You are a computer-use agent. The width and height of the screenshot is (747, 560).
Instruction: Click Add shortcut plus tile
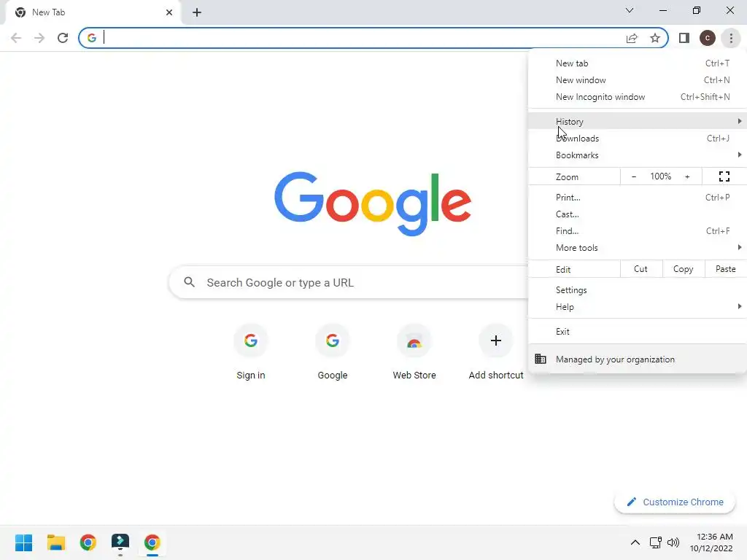pyautogui.click(x=496, y=353)
